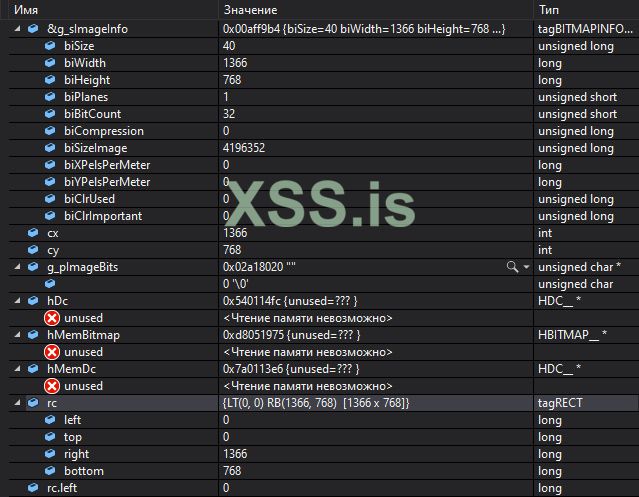Collapse the g_pImageBits variable node

coord(17,267)
